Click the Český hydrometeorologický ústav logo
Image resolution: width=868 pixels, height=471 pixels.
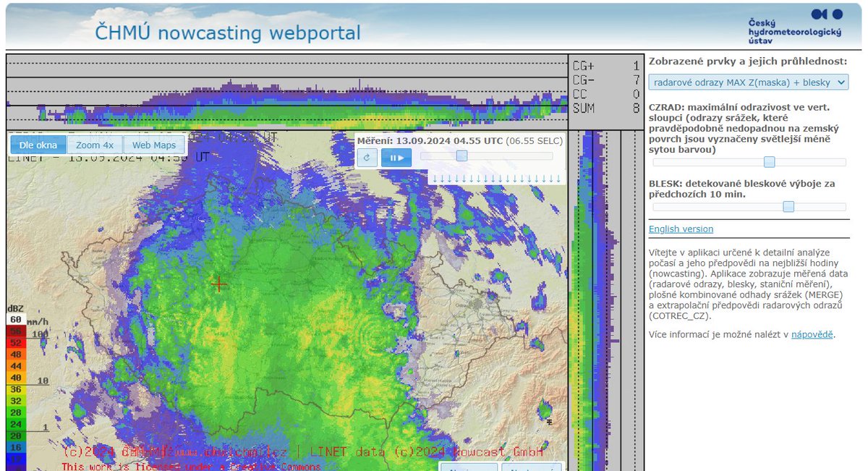pos(795,28)
